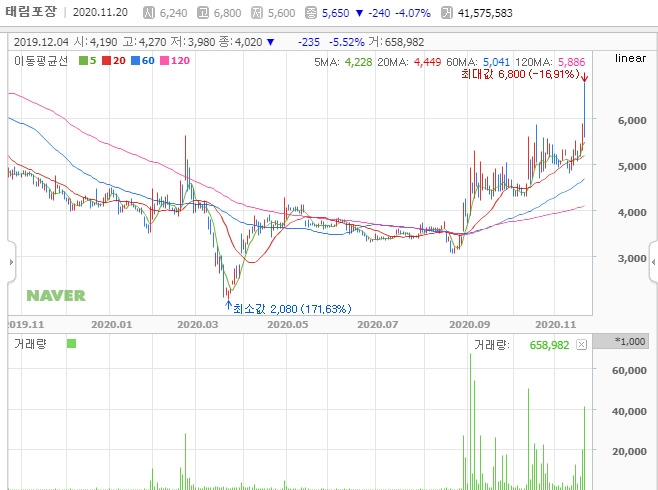This screenshot has height=490, width=658.
Task: Expand the right chart panel arrow
Action: coord(653,262)
